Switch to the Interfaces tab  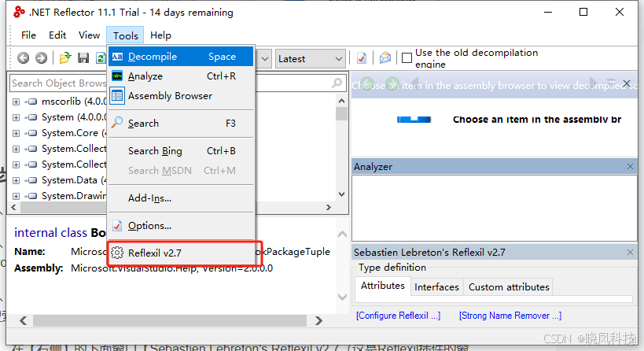pos(436,287)
